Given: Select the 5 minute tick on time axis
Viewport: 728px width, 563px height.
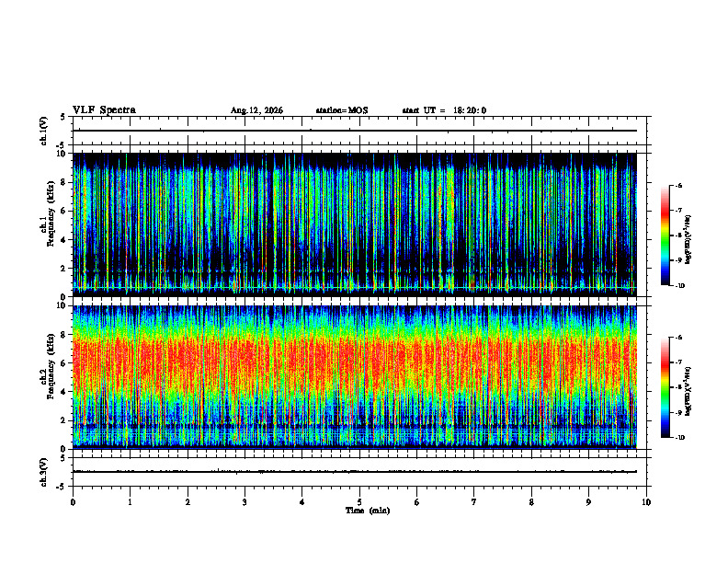Looking at the screenshot, I should click(x=359, y=502).
